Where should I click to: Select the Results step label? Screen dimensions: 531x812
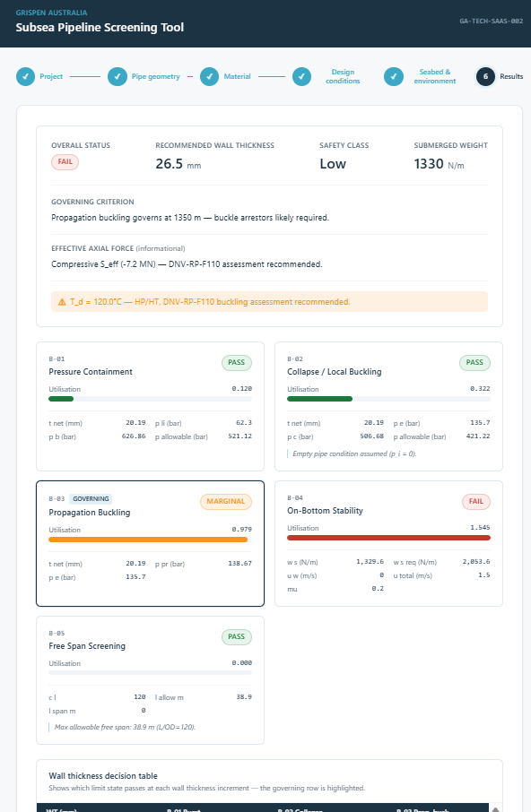pyautogui.click(x=511, y=77)
